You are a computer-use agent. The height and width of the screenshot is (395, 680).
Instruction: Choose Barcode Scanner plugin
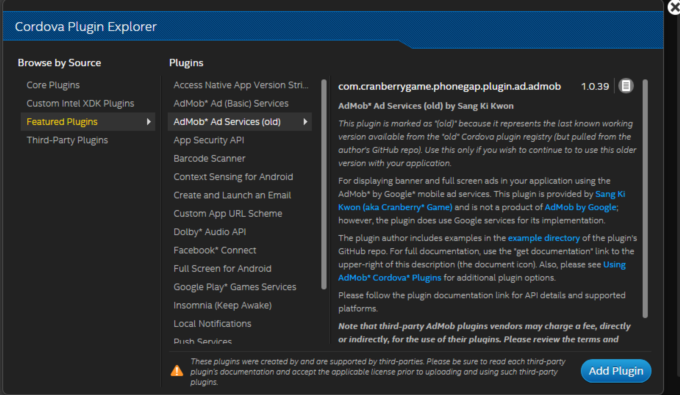(x=209, y=158)
